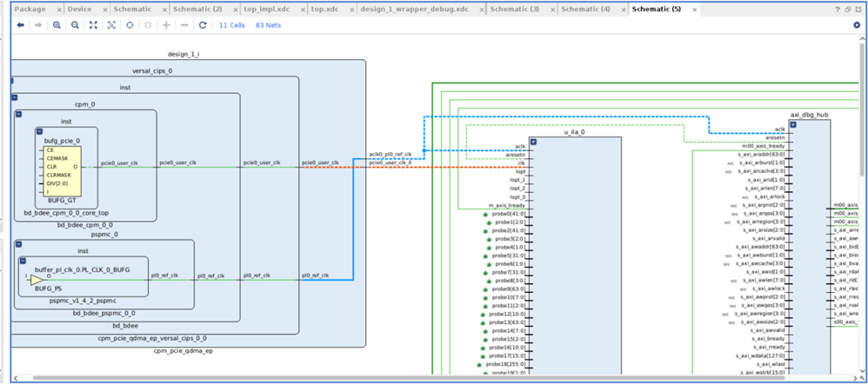Collapse the pspmc_0 hierarchy block
868x385 pixels.
click(18, 244)
